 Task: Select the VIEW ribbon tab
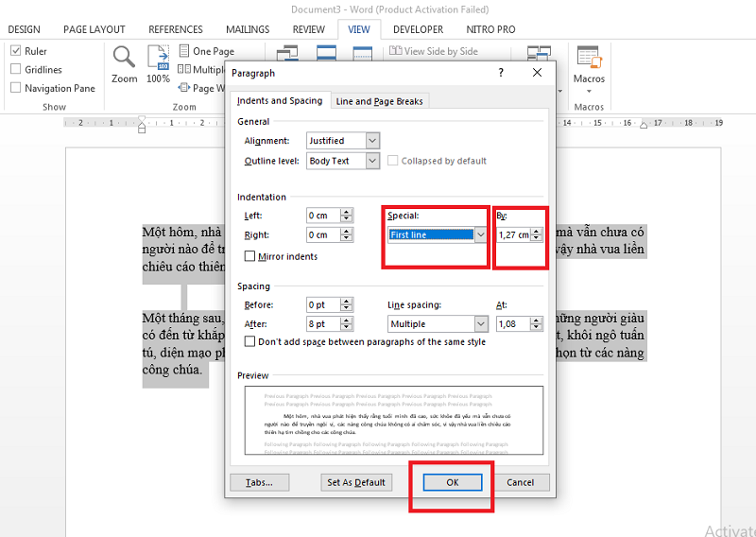click(359, 29)
